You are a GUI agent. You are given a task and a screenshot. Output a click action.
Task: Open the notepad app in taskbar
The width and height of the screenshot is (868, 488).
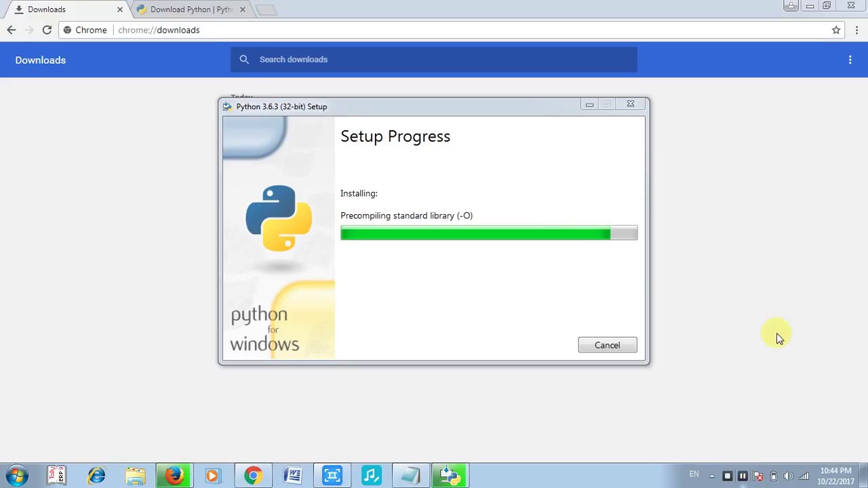click(x=411, y=476)
